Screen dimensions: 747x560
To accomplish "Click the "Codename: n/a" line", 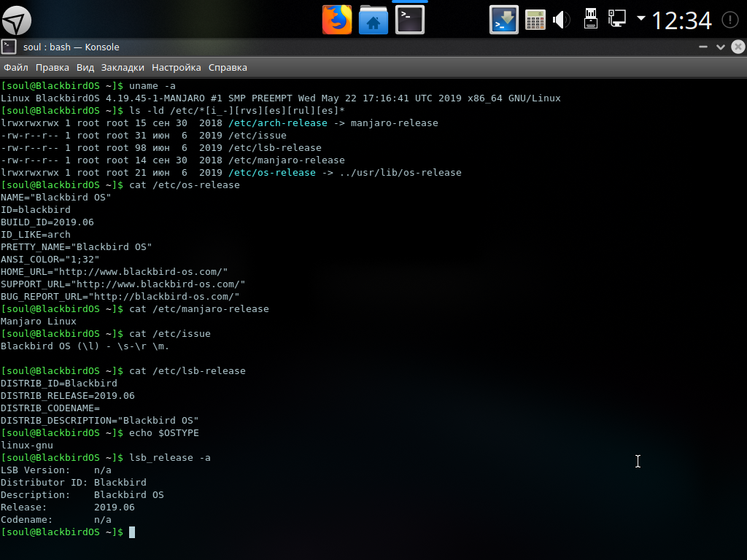I will point(55,519).
